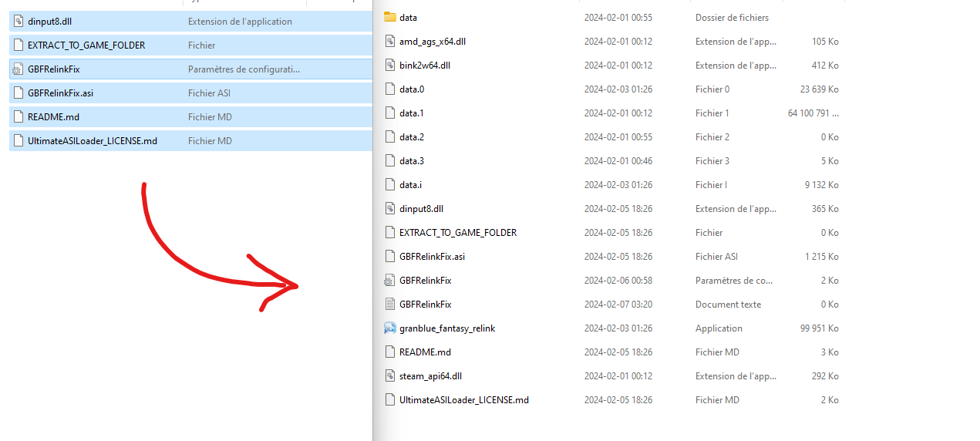Select the file name 'data.0'

pyautogui.click(x=412, y=89)
